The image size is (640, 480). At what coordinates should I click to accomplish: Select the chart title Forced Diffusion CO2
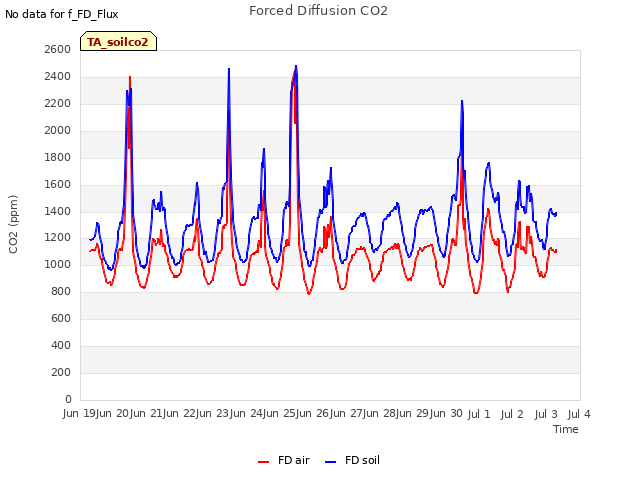tap(318, 11)
